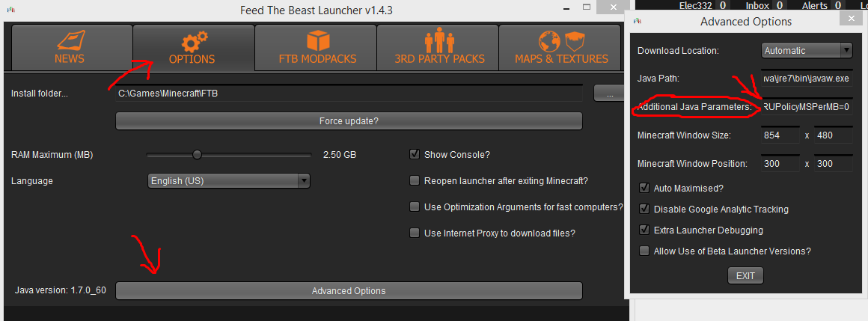Uncheck Auto Maximised? checkbox
The height and width of the screenshot is (321, 868).
click(644, 188)
